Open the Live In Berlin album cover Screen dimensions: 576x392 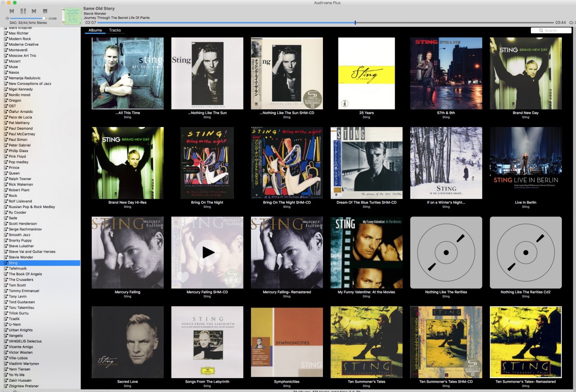526,163
